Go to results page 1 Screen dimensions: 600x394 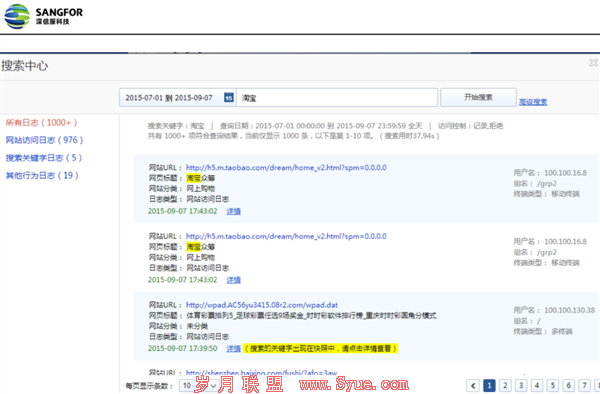(489, 385)
